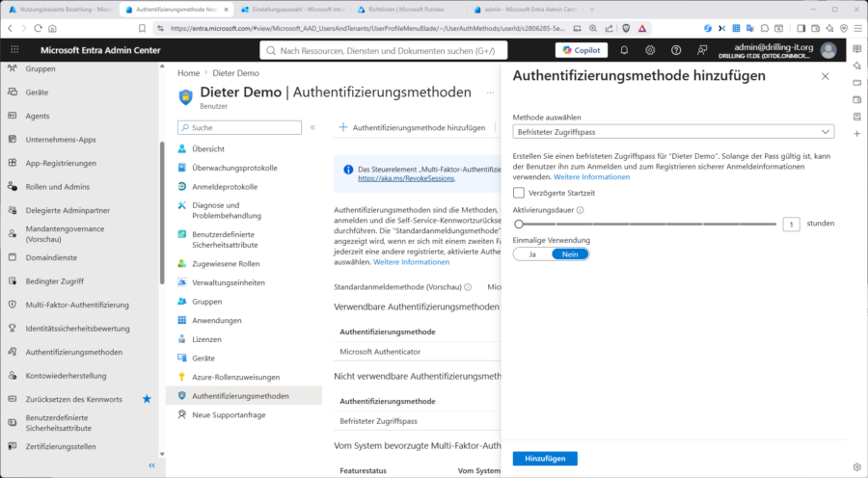This screenshot has height=478, width=868.
Task: Click the Befristeter Zugriffspass table row
Action: (x=418, y=421)
